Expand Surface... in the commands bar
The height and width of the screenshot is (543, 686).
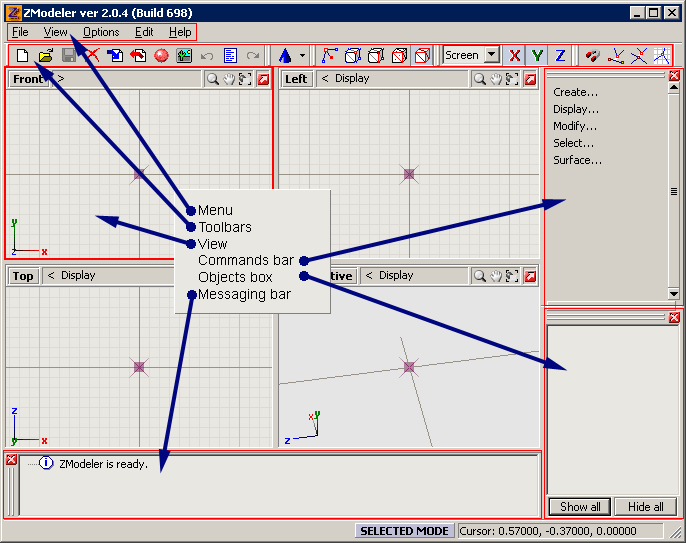coord(578,160)
